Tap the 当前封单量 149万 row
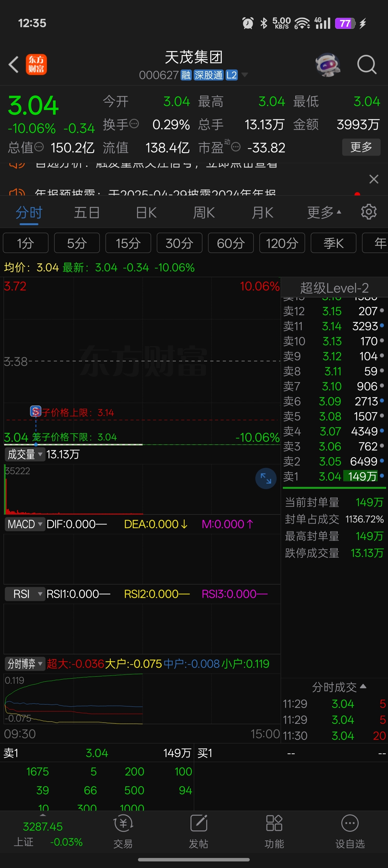Image resolution: width=388 pixels, height=868 pixels. coord(334,502)
